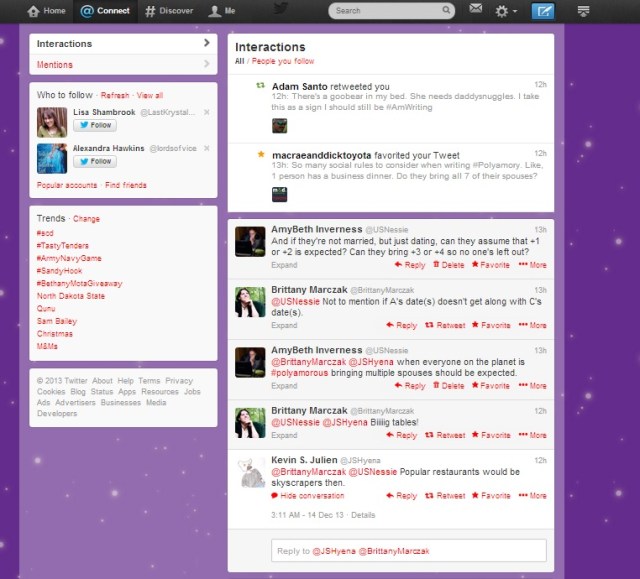Retweet Kevin S. Julien's skyscrapers tweet
Image resolution: width=640 pixels, height=579 pixels.
pyautogui.click(x=445, y=496)
